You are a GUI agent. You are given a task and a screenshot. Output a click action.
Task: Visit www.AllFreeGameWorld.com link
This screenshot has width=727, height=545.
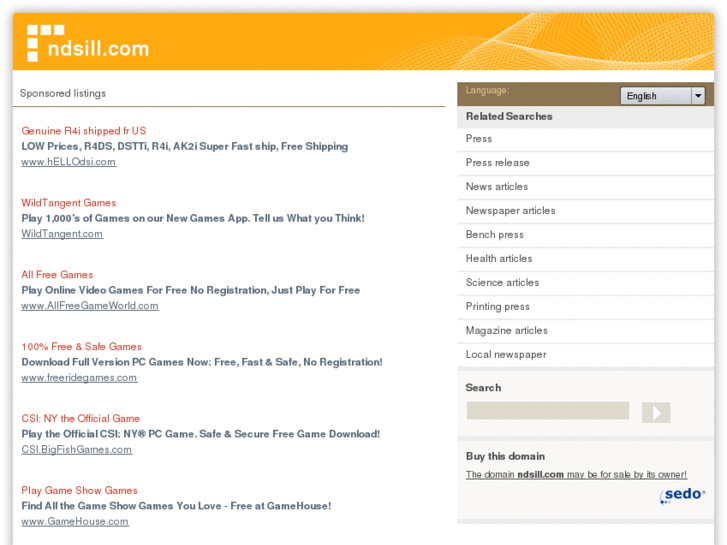pos(90,306)
